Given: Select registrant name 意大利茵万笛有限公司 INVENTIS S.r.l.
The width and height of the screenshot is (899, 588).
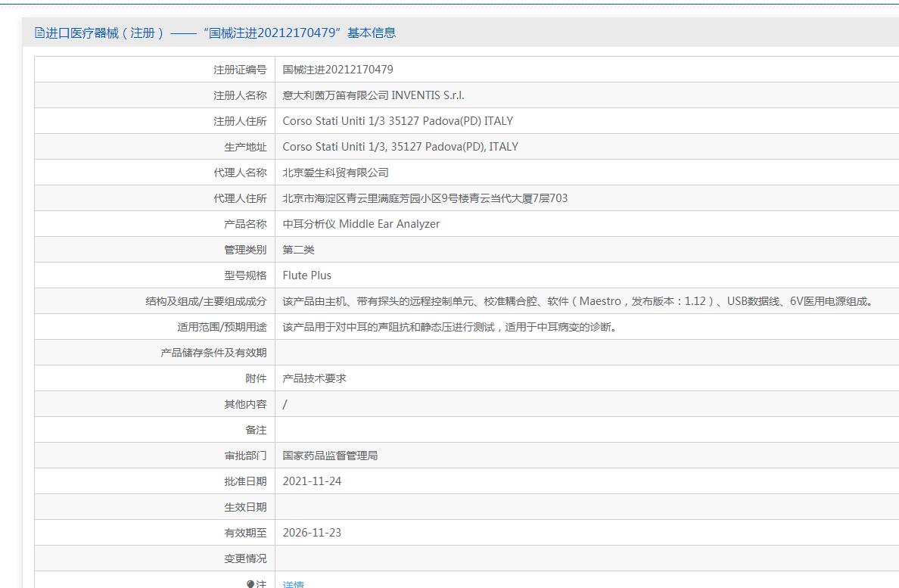Looking at the screenshot, I should [x=373, y=95].
